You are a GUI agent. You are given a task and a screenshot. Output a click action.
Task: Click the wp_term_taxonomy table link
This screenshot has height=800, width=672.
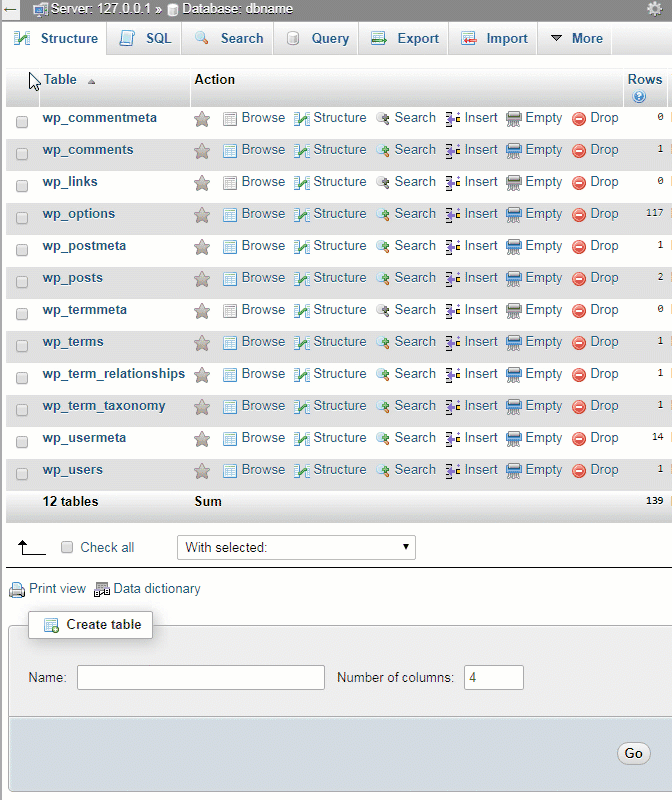tap(104, 406)
